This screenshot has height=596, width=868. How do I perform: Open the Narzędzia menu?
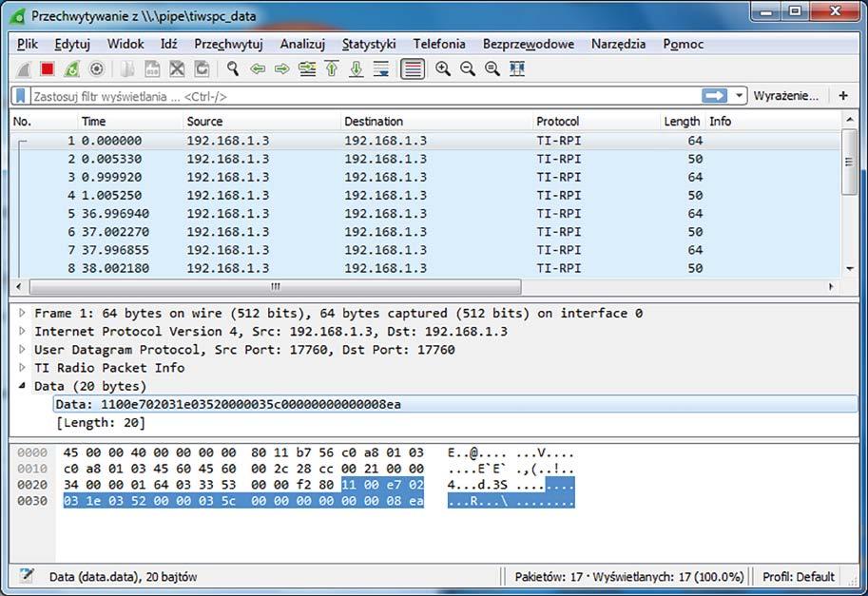618,45
